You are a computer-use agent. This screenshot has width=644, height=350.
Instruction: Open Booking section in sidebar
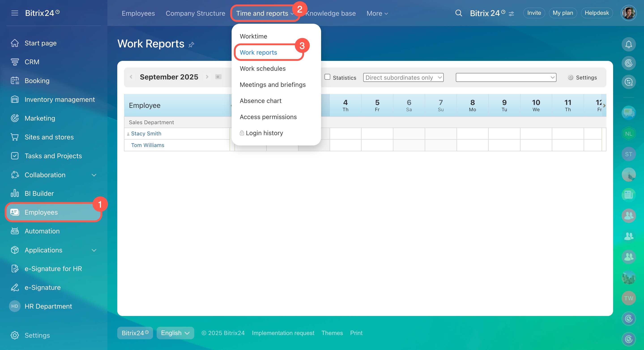pyautogui.click(x=37, y=81)
